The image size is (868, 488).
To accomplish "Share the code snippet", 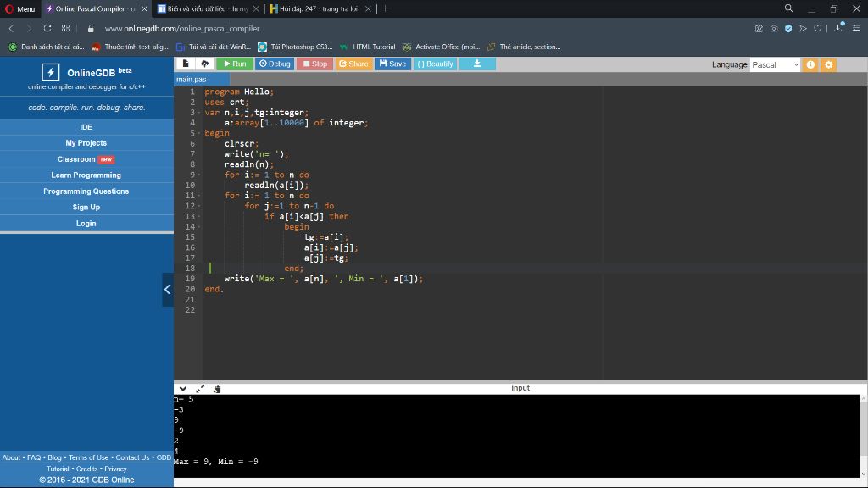I will pos(353,64).
